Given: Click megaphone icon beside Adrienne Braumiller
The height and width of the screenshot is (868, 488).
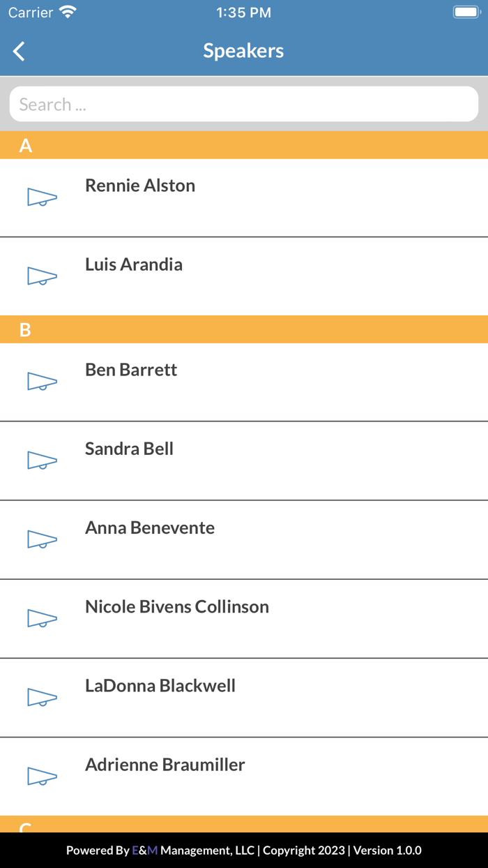Looking at the screenshot, I should [x=42, y=776].
